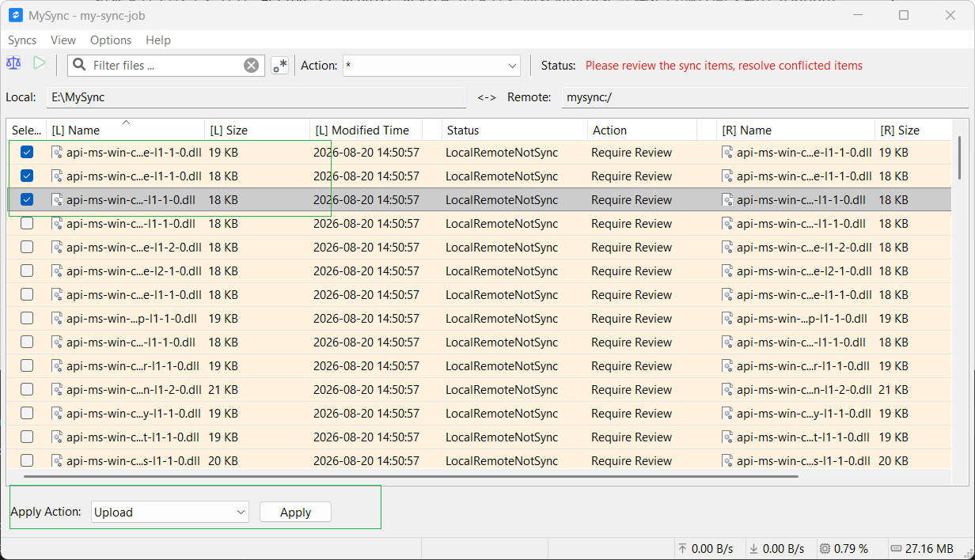Click the Apply button
This screenshot has height=560, width=975.
click(x=295, y=513)
